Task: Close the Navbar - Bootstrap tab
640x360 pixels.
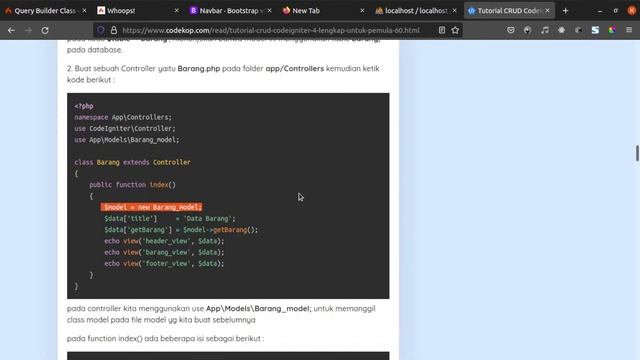Action: pos(269,11)
